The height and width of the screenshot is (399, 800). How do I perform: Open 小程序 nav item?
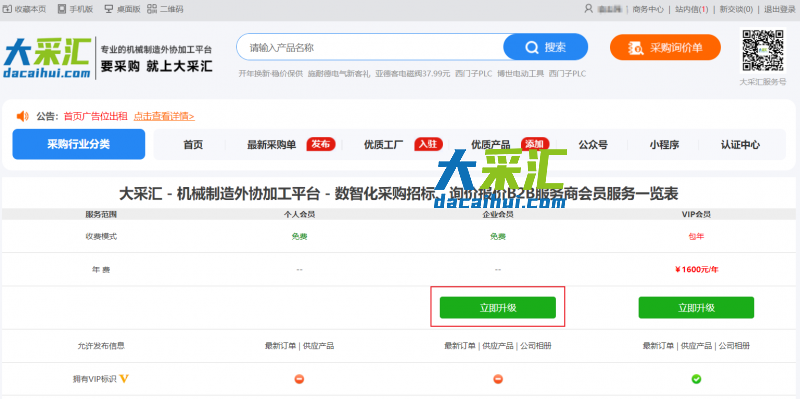coord(664,145)
